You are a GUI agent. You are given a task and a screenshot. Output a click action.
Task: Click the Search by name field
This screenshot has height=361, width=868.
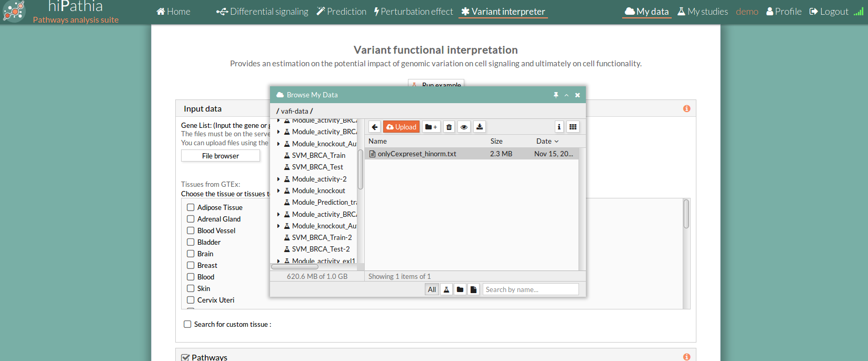click(x=530, y=289)
